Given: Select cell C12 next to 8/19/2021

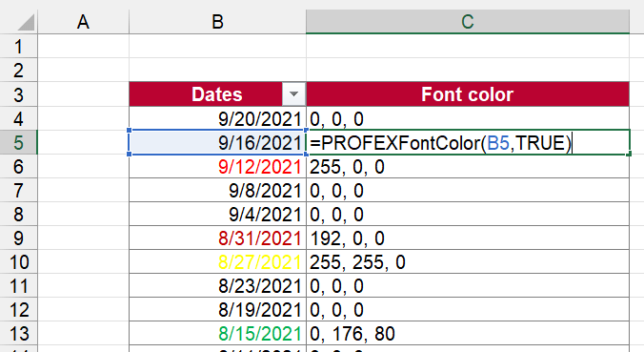Looking at the screenshot, I should click(x=468, y=309).
